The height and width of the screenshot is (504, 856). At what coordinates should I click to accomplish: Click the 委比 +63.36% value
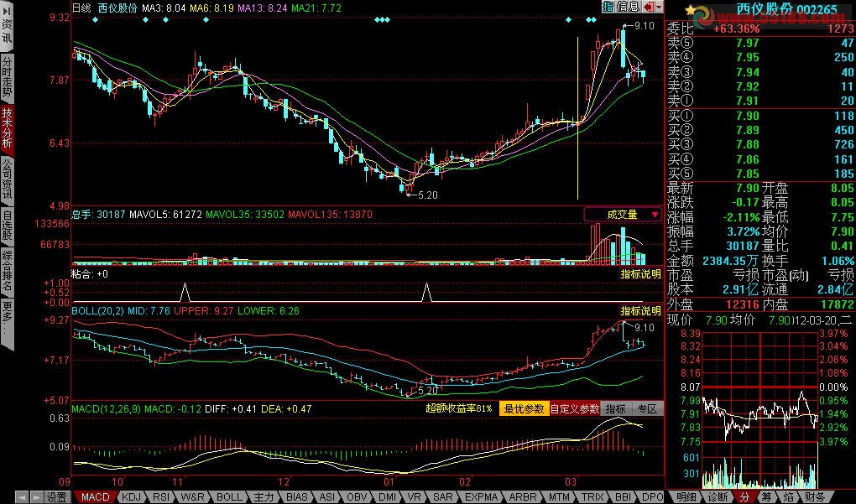coord(737,29)
